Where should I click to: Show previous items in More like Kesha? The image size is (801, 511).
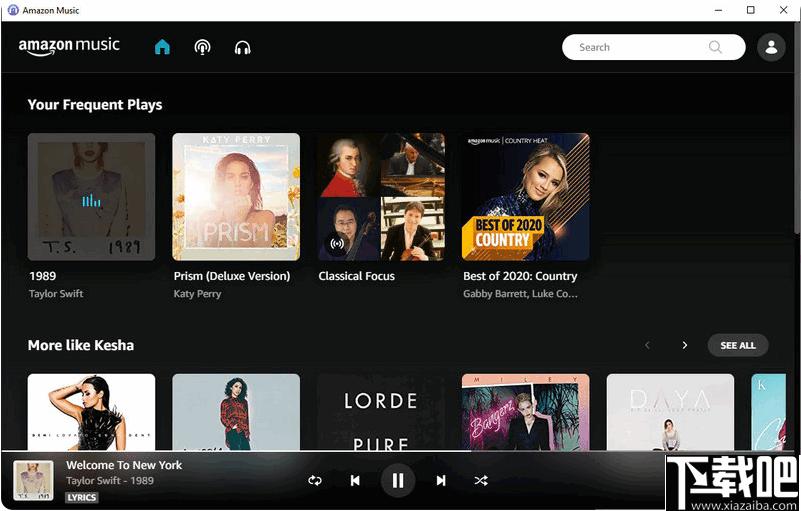coord(647,345)
